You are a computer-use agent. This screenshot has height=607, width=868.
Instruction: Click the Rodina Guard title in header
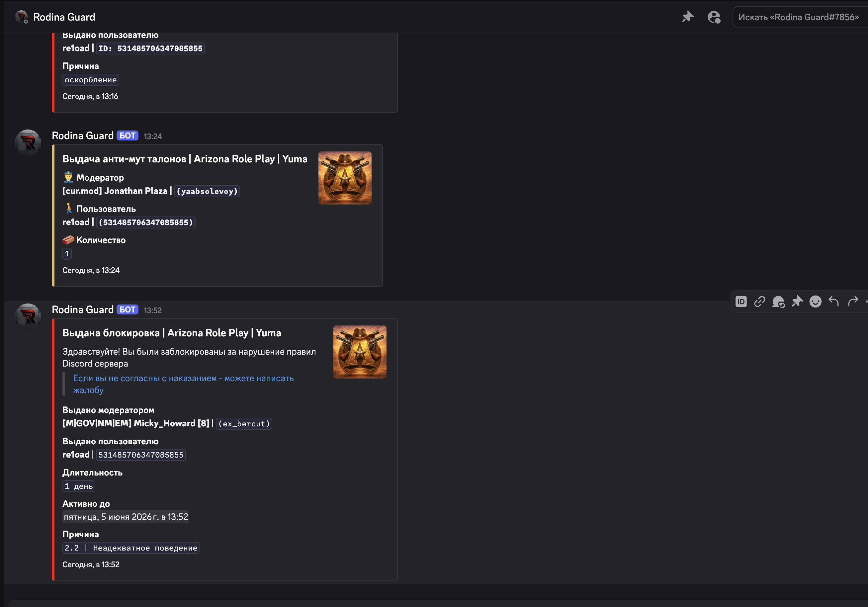coord(64,17)
